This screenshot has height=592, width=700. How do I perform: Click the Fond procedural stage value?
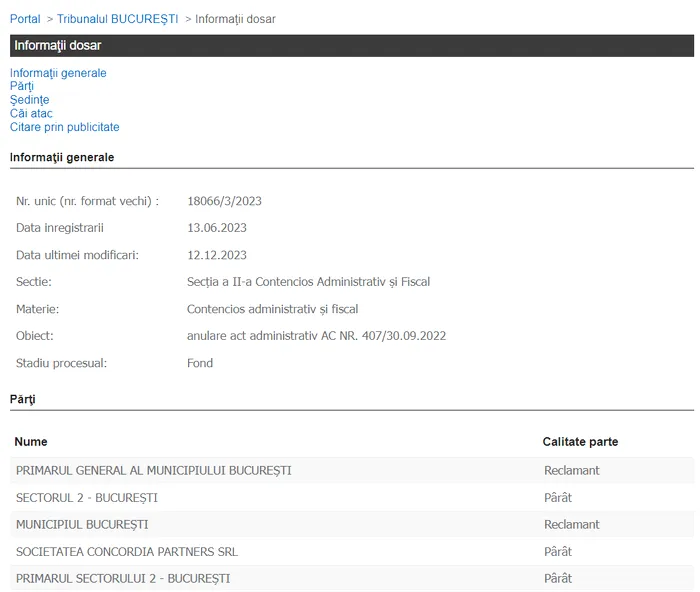[200, 363]
